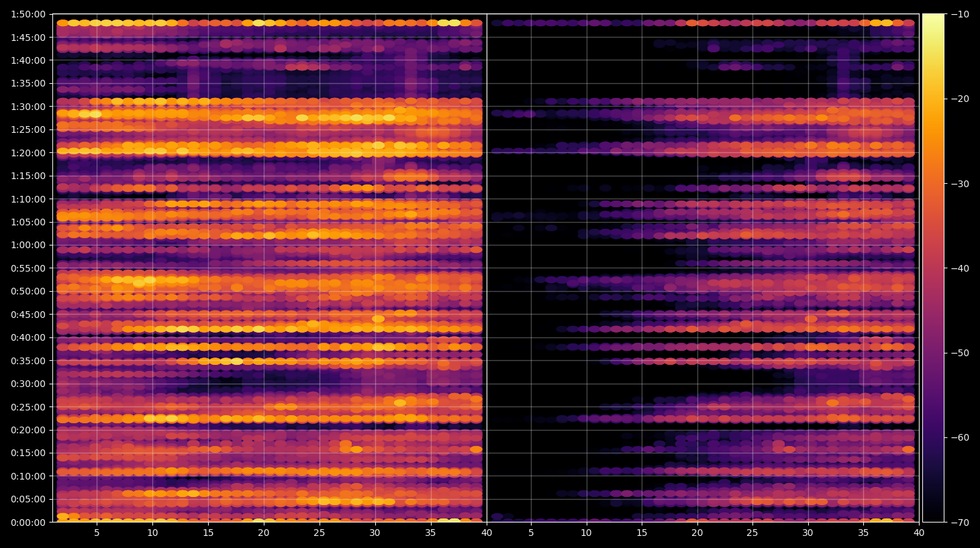Select the -30 colorbar tick label
This screenshot has width=980, height=548.
pos(961,184)
